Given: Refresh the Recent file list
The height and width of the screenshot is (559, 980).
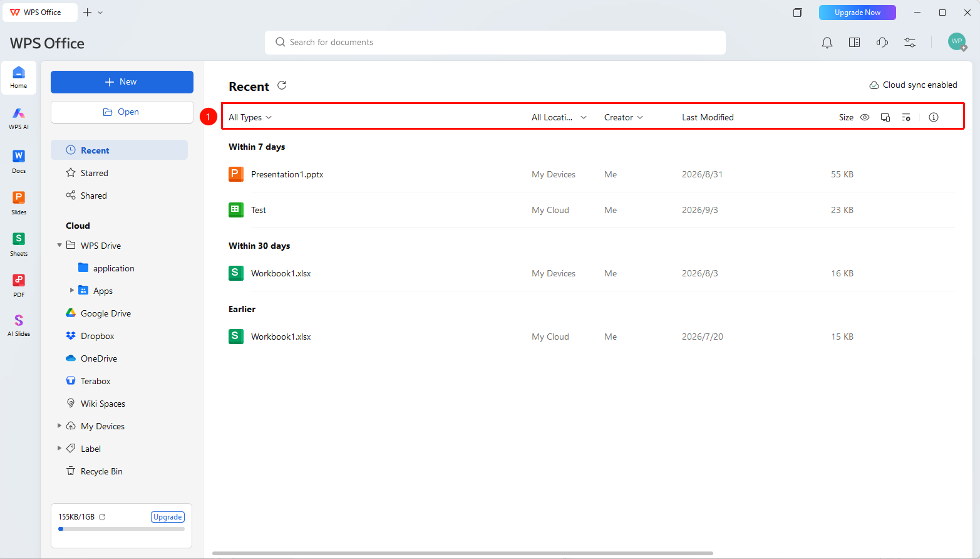Looking at the screenshot, I should [x=282, y=85].
